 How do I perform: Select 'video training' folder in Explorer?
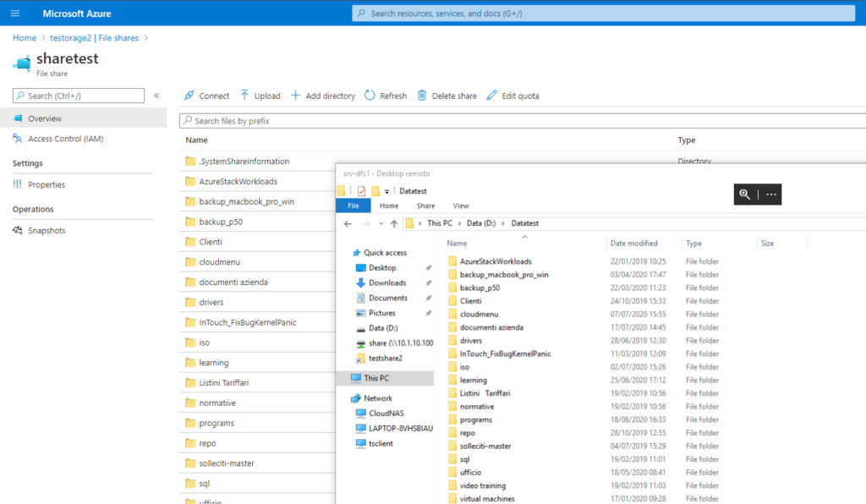[483, 485]
